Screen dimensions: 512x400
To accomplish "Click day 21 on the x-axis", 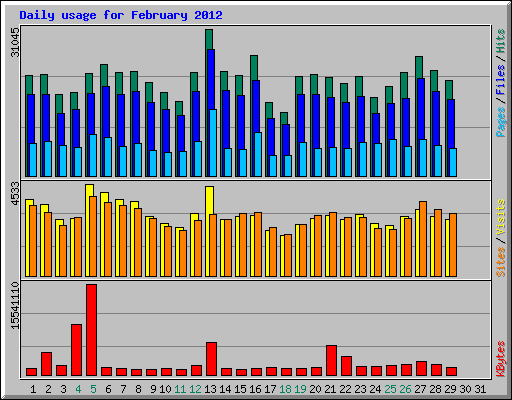I will tap(330, 389).
